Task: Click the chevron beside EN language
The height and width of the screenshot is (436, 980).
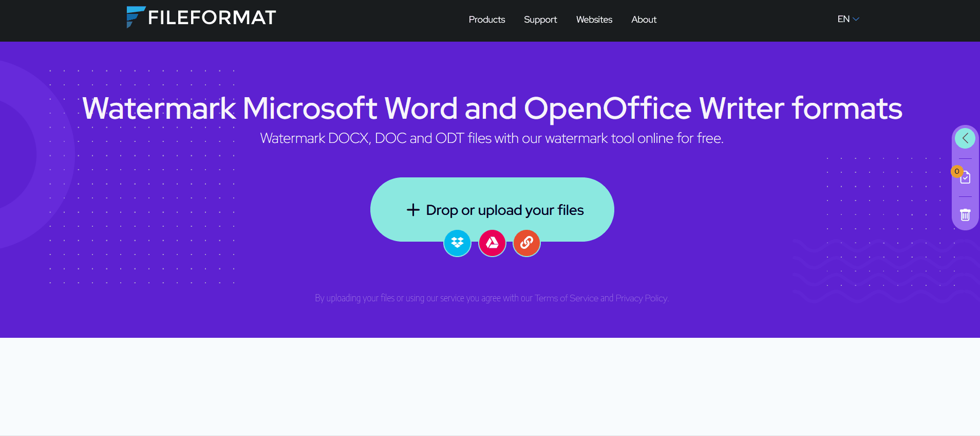Action: pos(856,19)
